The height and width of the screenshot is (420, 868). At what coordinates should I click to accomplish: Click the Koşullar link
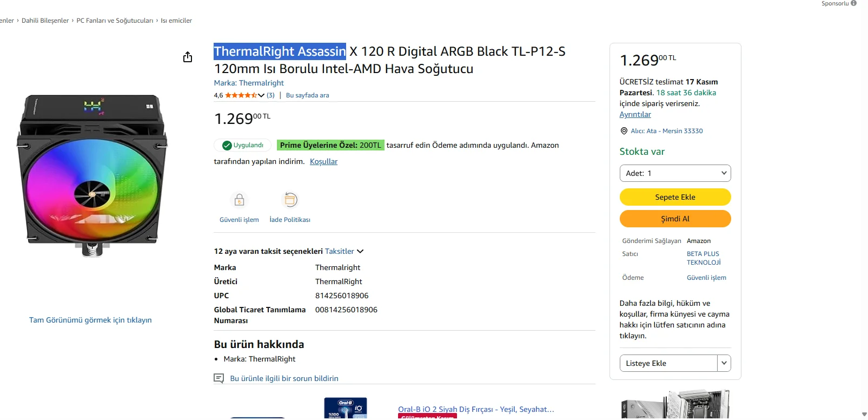(323, 161)
